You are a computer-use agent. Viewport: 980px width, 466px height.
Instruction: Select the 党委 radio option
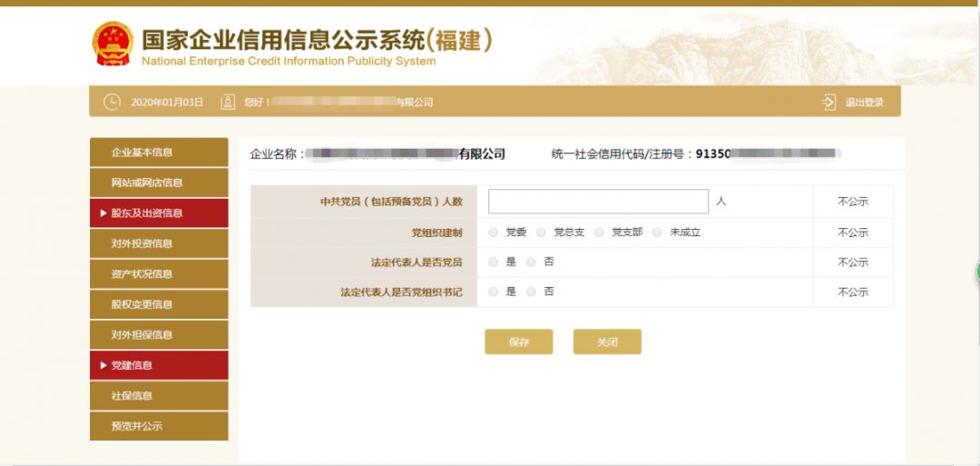point(493,233)
